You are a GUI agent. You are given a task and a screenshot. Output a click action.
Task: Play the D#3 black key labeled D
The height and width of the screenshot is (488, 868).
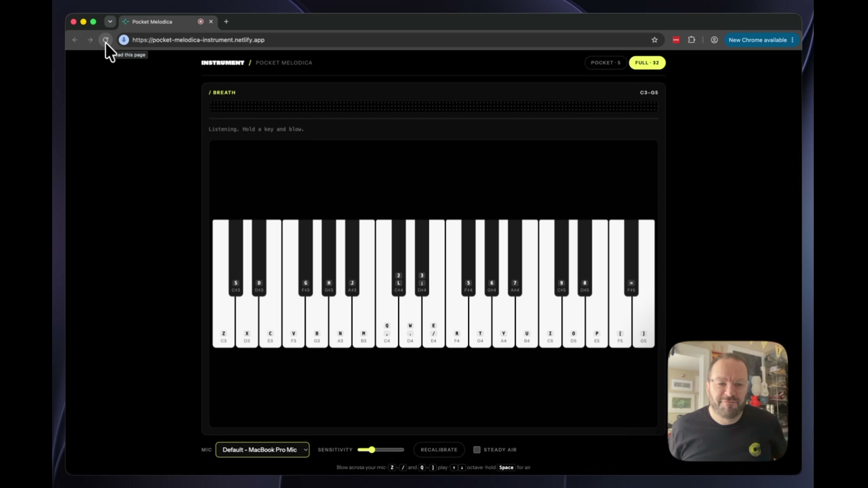(x=259, y=258)
